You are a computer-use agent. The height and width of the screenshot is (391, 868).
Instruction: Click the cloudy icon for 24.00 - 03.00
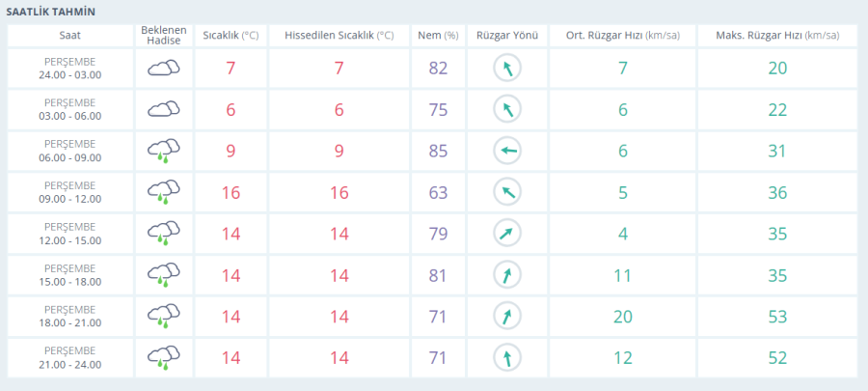point(164,69)
